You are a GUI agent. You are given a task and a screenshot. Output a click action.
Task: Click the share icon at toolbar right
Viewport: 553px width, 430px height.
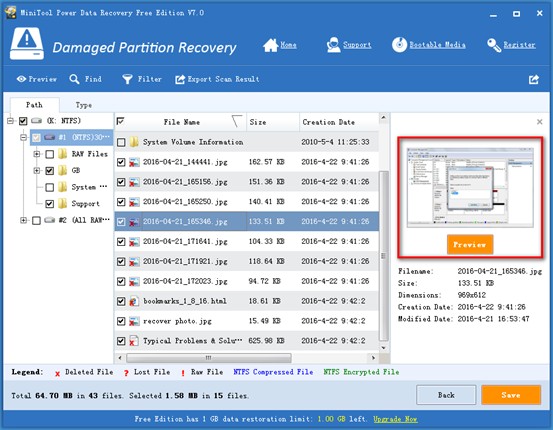tap(534, 79)
